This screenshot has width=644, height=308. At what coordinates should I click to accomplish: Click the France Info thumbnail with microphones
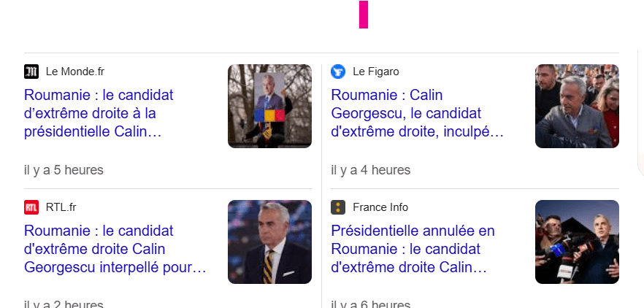577,242
